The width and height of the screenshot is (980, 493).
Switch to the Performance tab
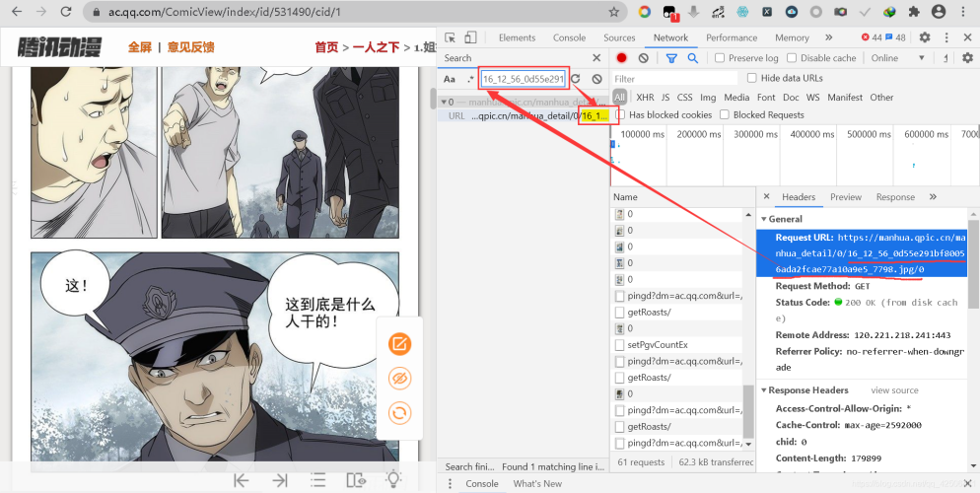(x=732, y=37)
